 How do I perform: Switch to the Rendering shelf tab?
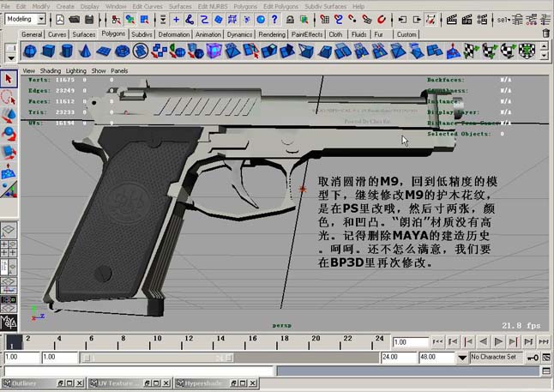(x=272, y=34)
